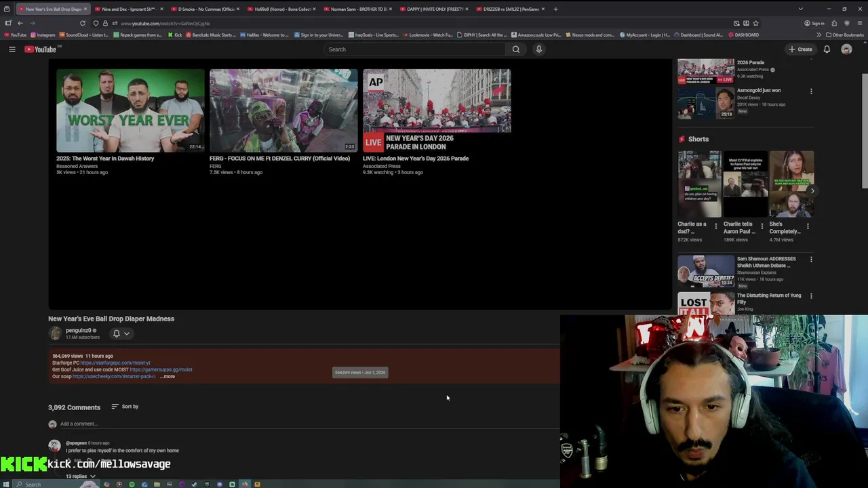
Task: Switch to the Norman Sann tab
Action: 359,9
